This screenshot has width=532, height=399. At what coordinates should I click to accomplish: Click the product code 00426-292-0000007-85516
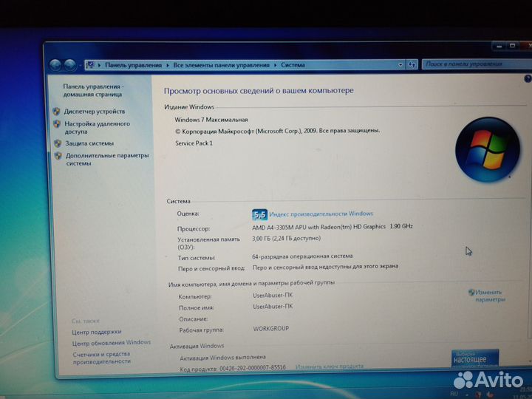pos(253,368)
